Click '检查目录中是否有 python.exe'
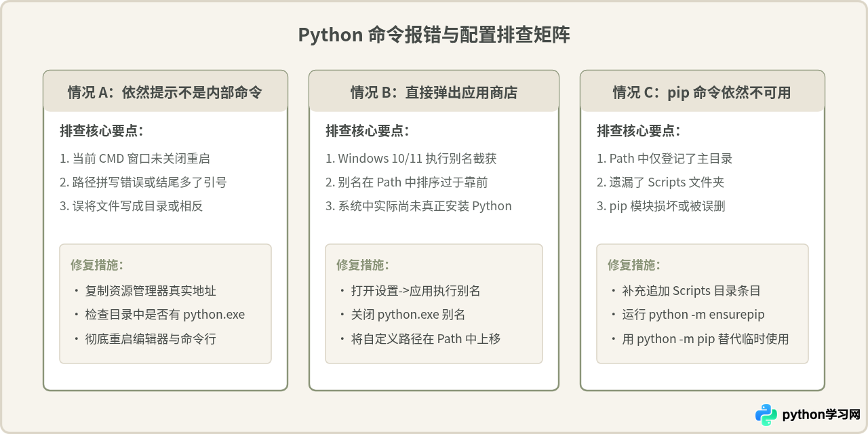Screen dimensions: 868x434 click(165, 315)
